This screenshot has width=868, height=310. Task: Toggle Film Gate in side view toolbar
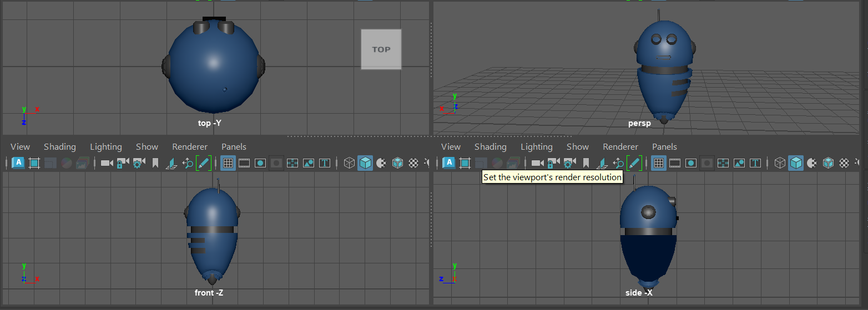pos(674,163)
